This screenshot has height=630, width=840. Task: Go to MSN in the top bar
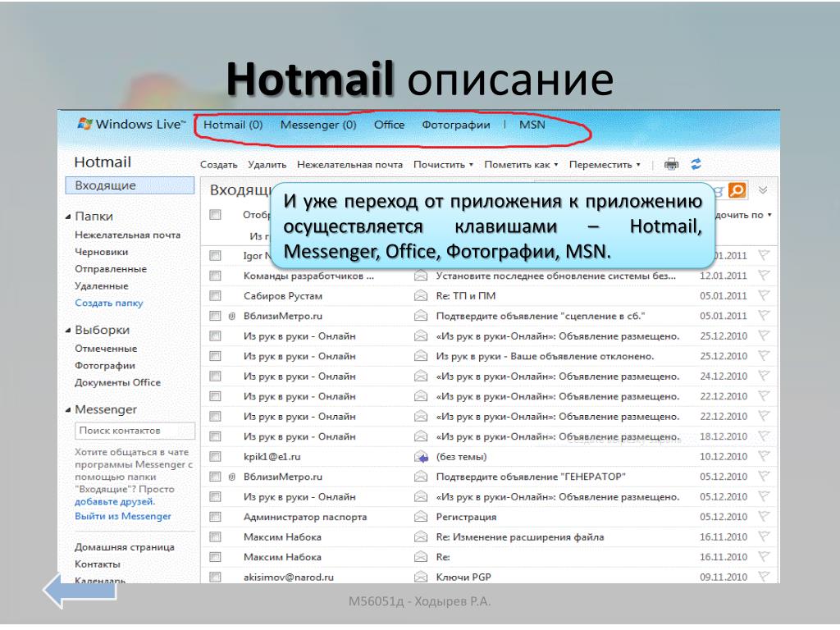pyautogui.click(x=532, y=125)
